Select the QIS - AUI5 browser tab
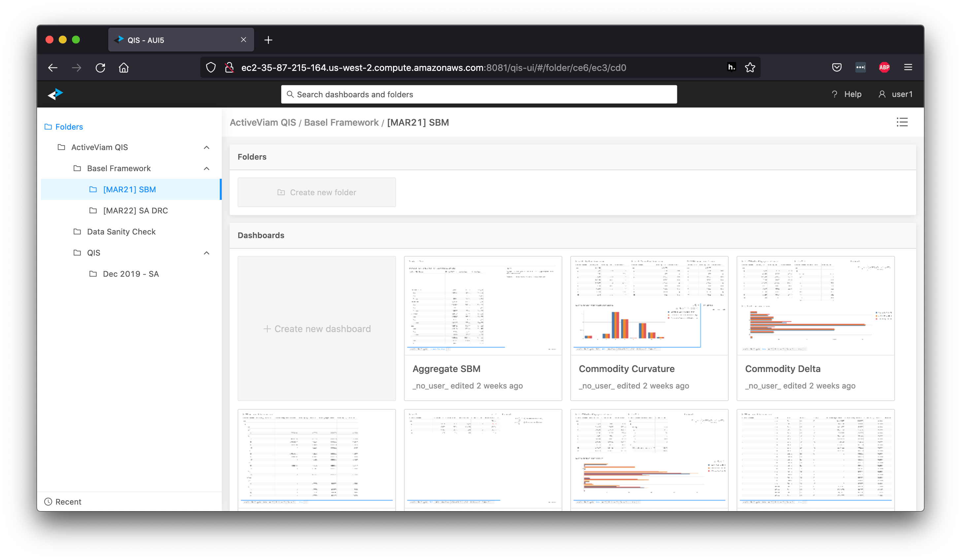This screenshot has height=560, width=961. pos(181,40)
